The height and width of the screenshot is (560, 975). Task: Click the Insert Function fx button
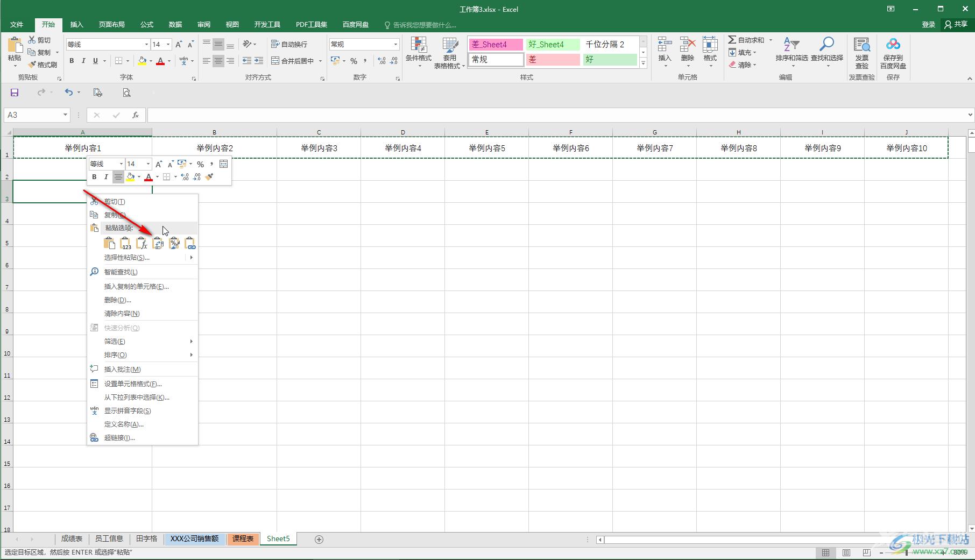click(x=136, y=115)
